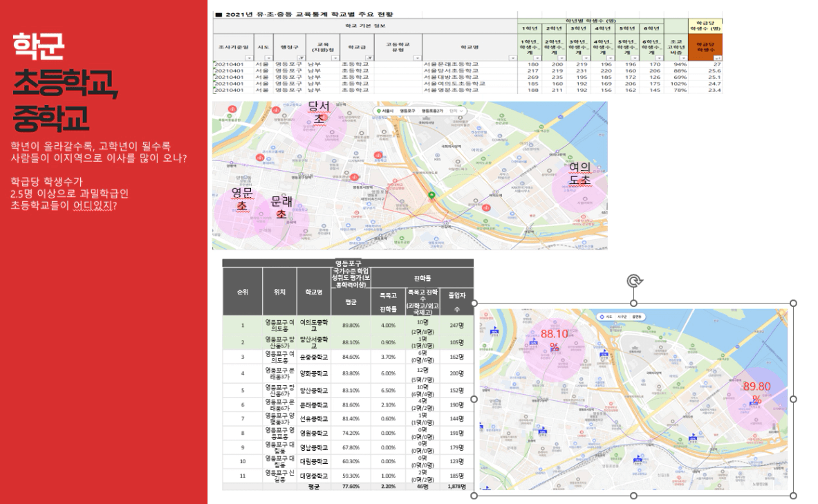The width and height of the screenshot is (818, 504).
Task: Click the 88.10% label on the selected map
Action: coord(554,339)
